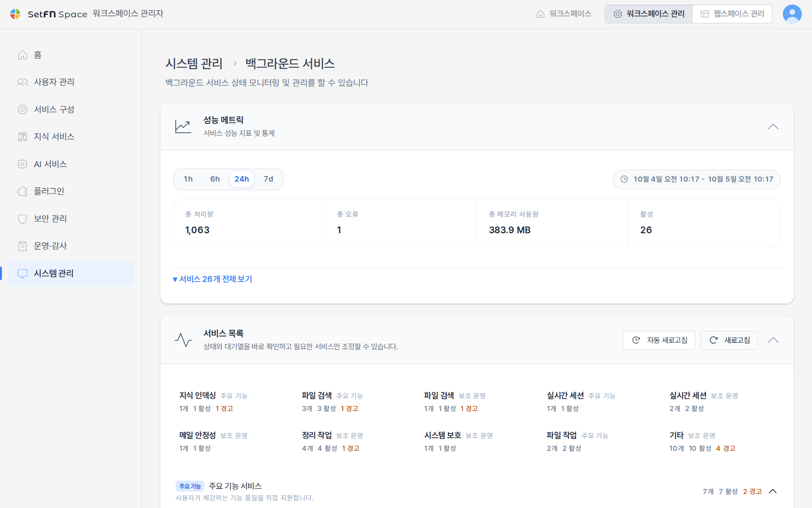Click the 운영·감사 clipboard icon

pos(22,246)
